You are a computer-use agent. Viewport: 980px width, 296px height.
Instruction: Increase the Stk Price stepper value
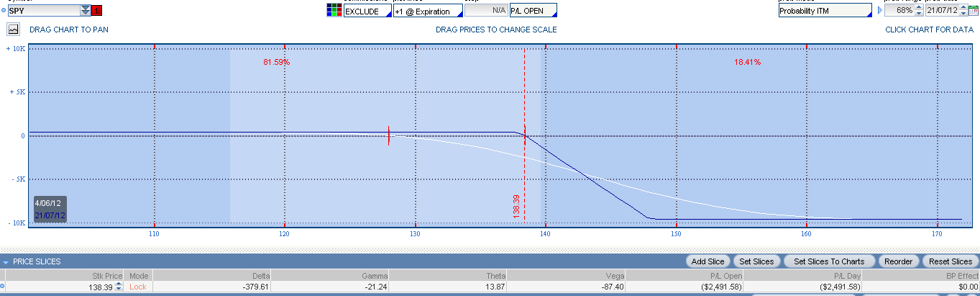[118, 284]
